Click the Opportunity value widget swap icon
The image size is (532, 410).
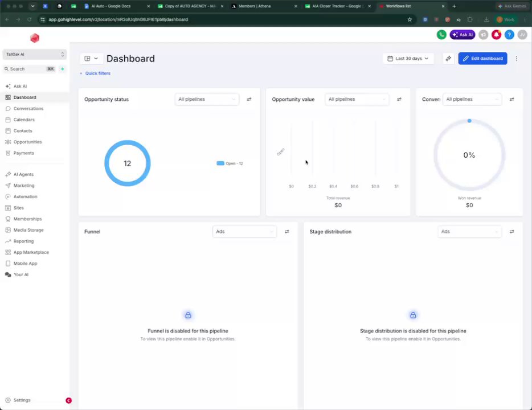pos(399,99)
